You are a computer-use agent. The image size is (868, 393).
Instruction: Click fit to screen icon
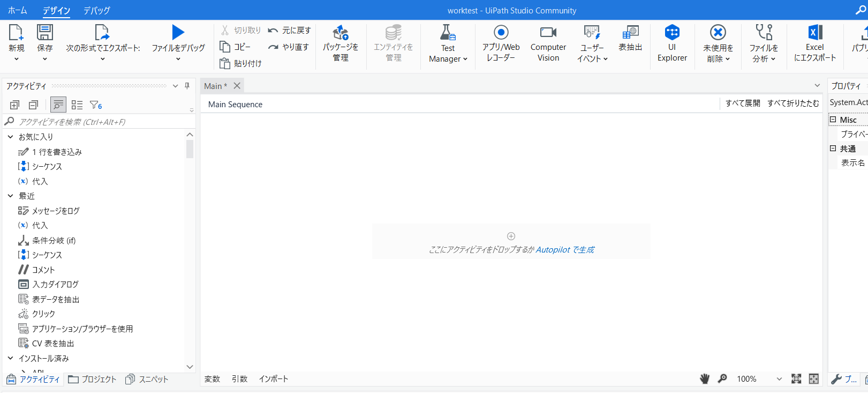coord(796,379)
